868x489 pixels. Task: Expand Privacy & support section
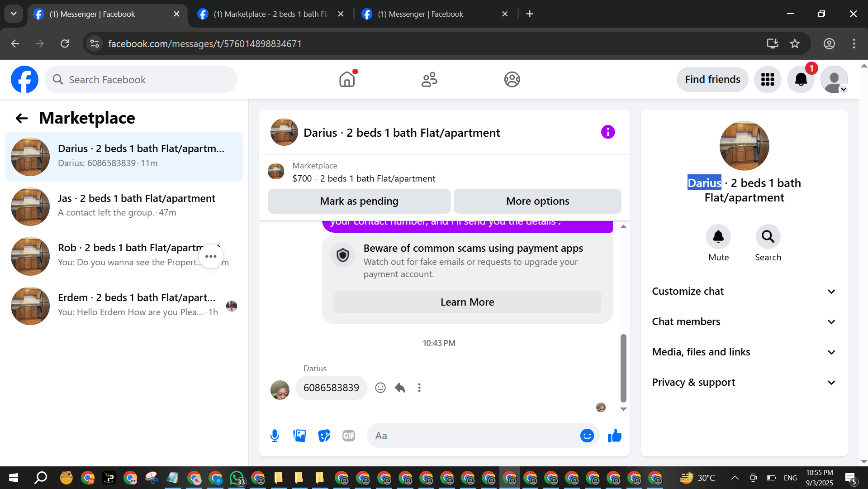tap(744, 383)
